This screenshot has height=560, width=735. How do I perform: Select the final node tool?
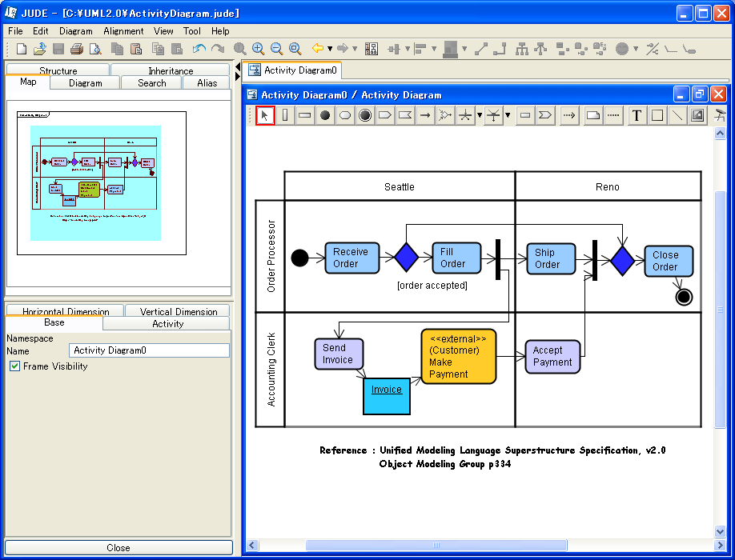tap(365, 115)
